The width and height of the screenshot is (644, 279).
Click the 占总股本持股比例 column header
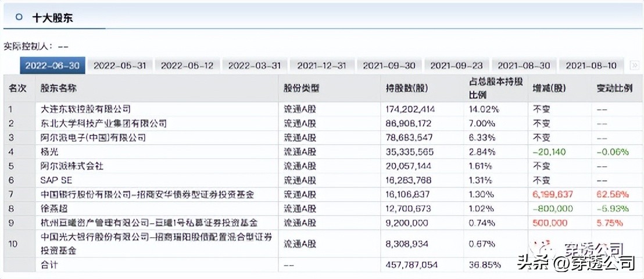[x=496, y=88]
